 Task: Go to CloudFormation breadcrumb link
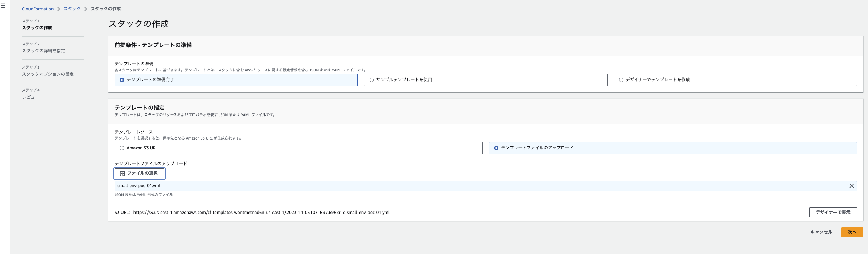38,9
